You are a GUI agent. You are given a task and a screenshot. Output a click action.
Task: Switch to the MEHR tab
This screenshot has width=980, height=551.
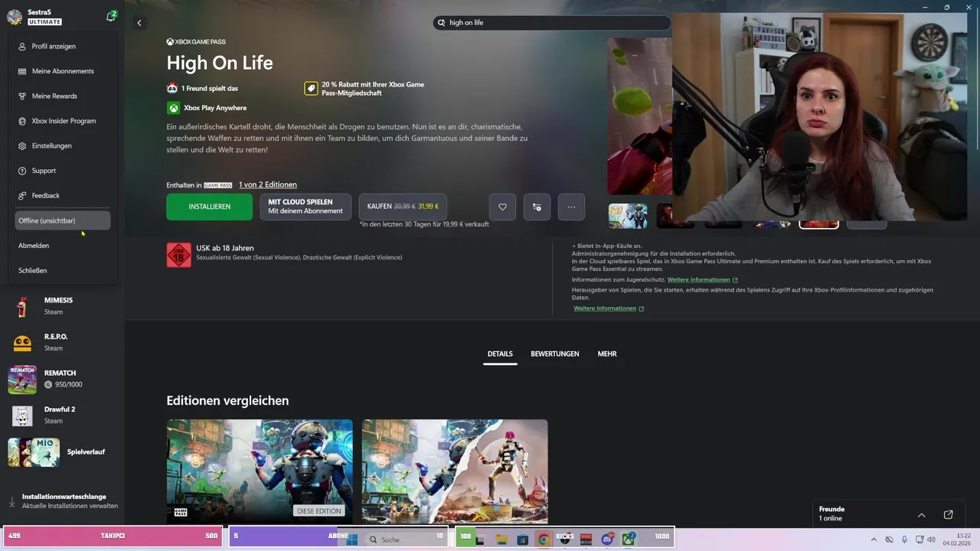[607, 354]
